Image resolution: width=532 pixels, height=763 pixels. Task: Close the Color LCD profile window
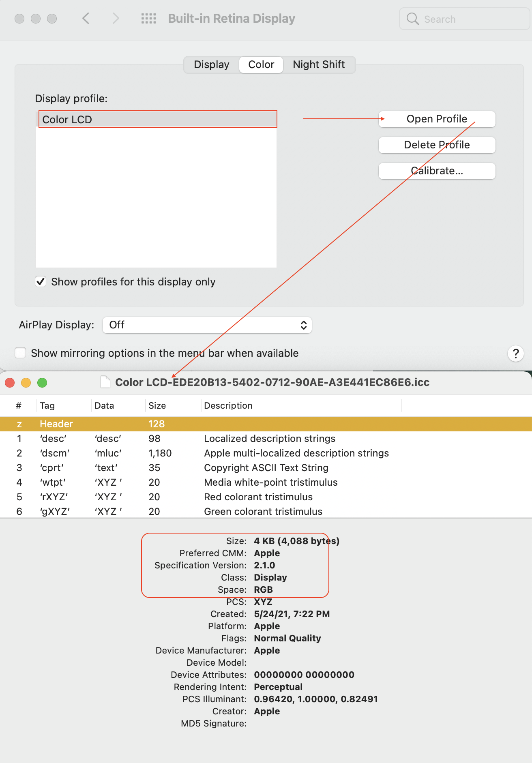tap(10, 383)
